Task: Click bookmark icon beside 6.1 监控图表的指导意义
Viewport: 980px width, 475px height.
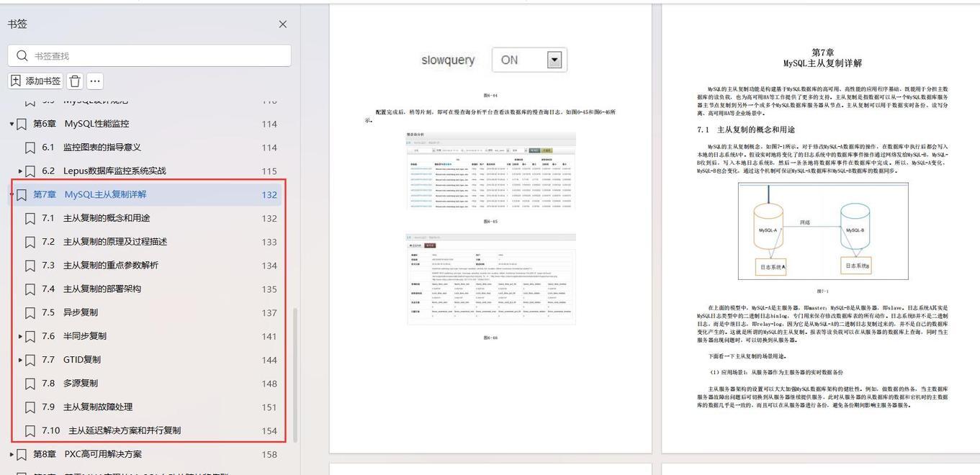Action: point(30,148)
